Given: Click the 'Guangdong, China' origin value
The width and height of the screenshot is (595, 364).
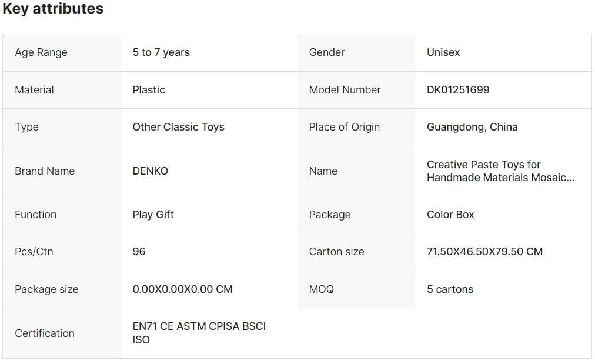Looking at the screenshot, I should click(x=472, y=127).
